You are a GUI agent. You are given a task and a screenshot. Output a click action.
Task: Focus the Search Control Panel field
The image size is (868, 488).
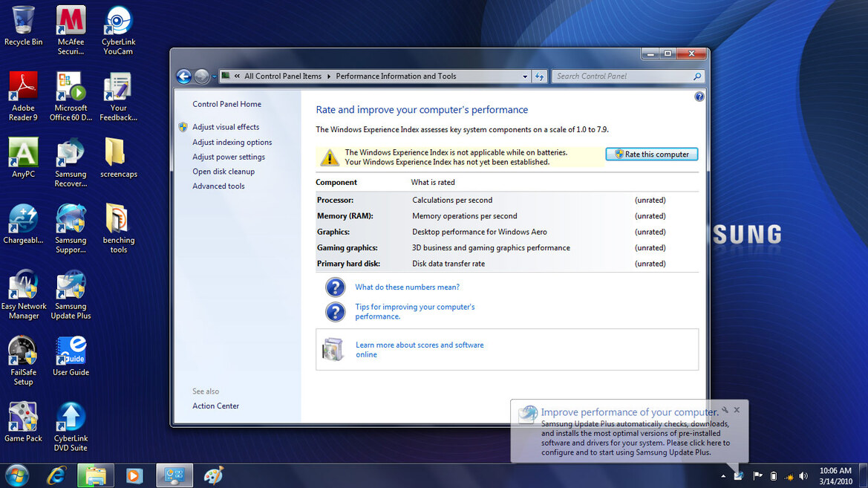click(621, 77)
